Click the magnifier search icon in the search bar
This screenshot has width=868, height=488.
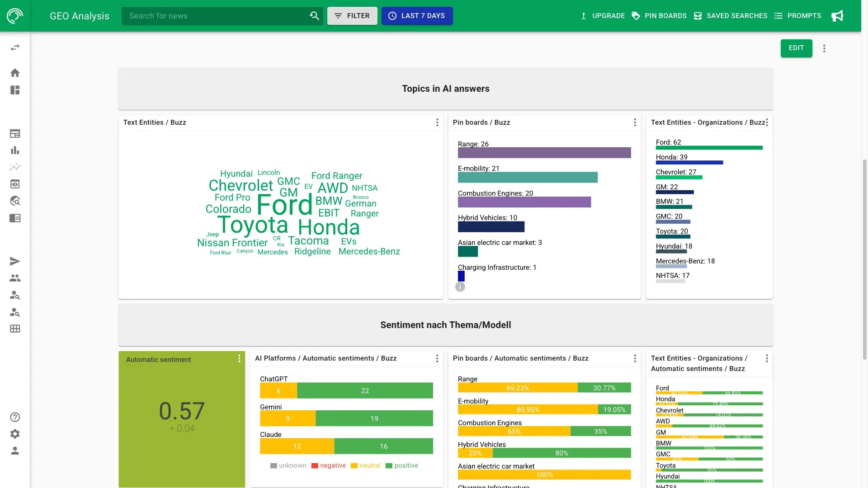pyautogui.click(x=314, y=16)
